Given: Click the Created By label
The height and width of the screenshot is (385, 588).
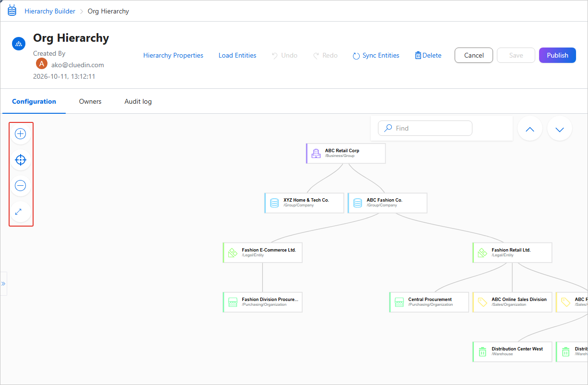Looking at the screenshot, I should (49, 53).
